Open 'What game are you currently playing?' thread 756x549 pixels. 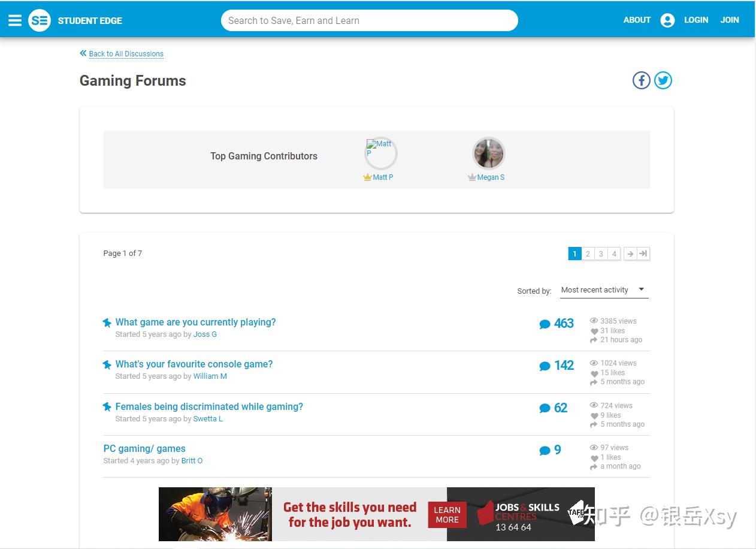(x=195, y=322)
